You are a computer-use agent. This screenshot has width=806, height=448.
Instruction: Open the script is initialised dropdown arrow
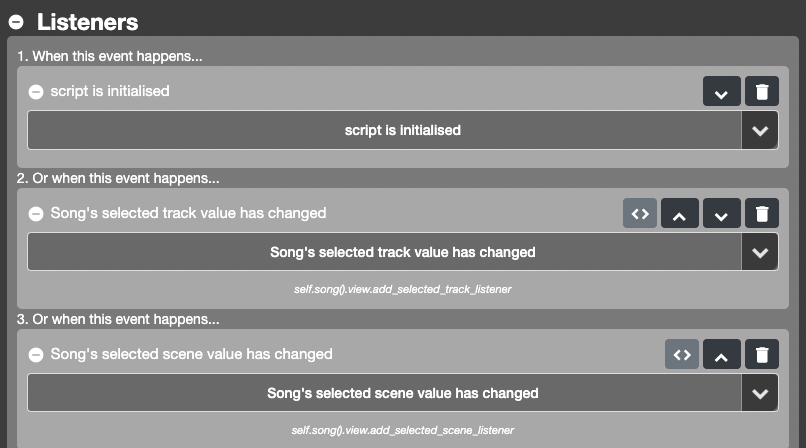760,130
